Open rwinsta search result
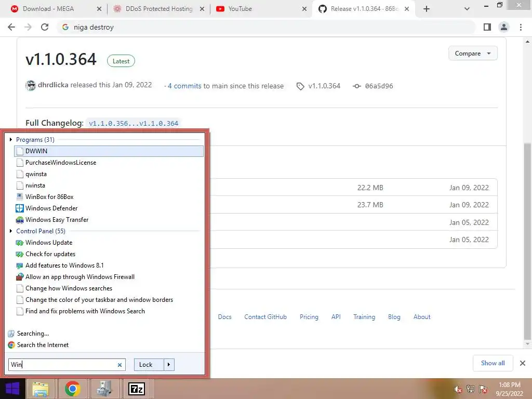The height and width of the screenshot is (399, 532). pos(109,185)
